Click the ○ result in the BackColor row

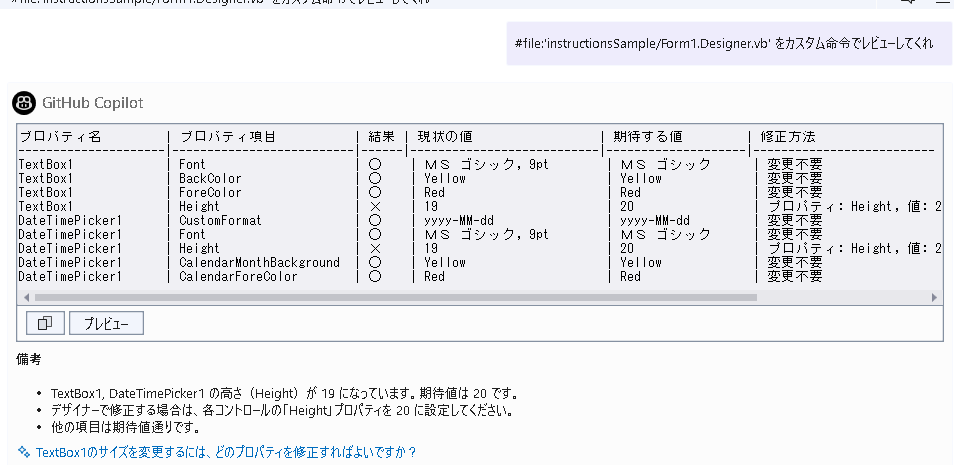375,178
